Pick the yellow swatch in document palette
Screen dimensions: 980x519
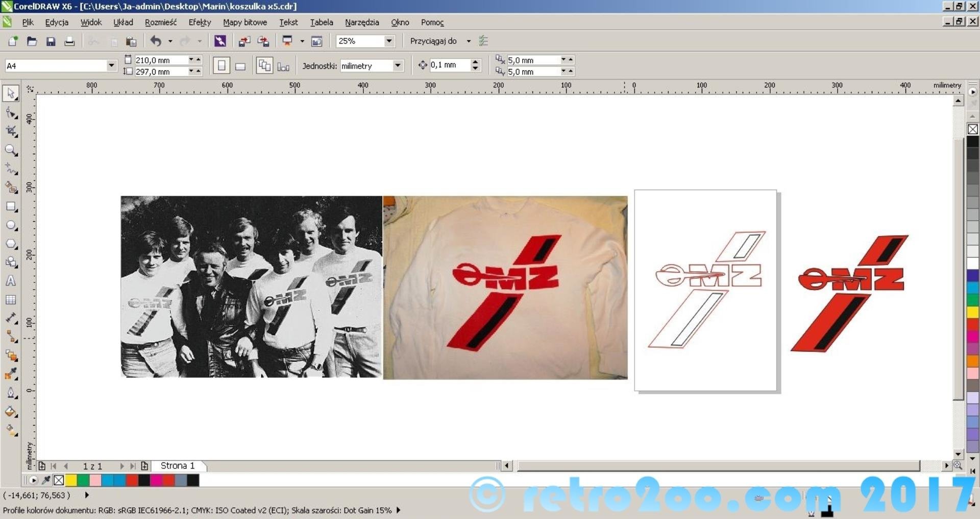coord(71,480)
